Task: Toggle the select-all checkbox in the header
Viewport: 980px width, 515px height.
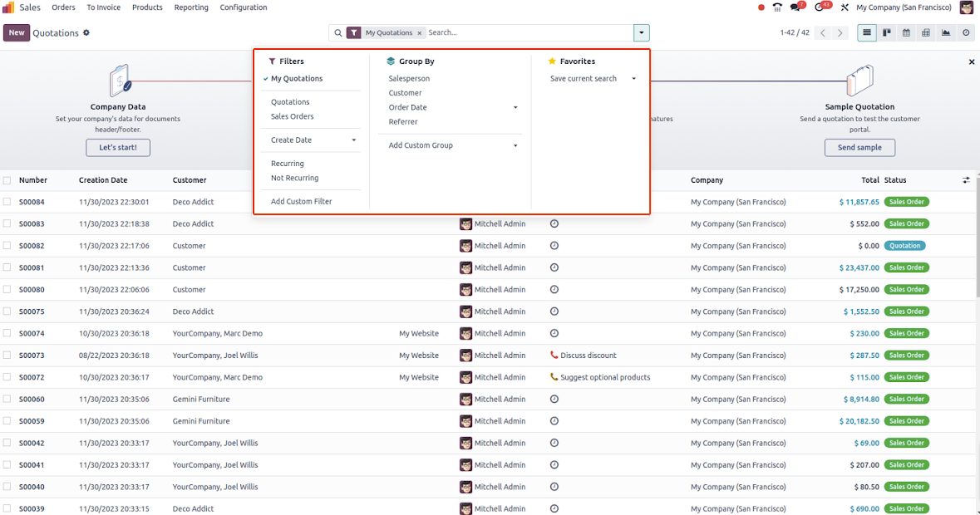Action: pos(7,180)
